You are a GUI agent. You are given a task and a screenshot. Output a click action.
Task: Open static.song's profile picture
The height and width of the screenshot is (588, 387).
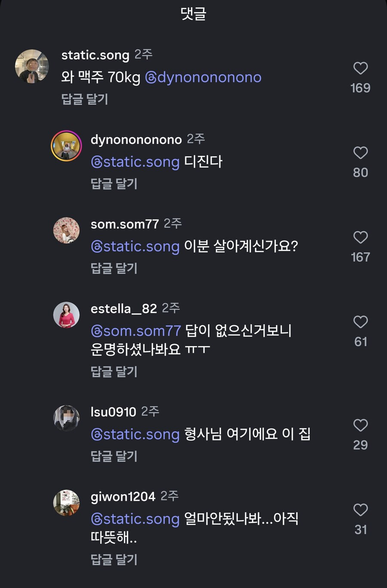point(32,66)
